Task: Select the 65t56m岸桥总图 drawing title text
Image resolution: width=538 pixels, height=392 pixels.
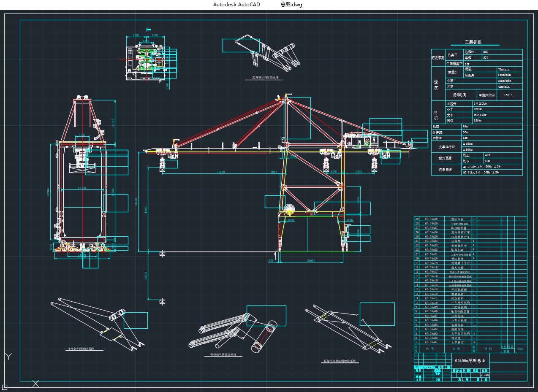Action: (x=470, y=361)
